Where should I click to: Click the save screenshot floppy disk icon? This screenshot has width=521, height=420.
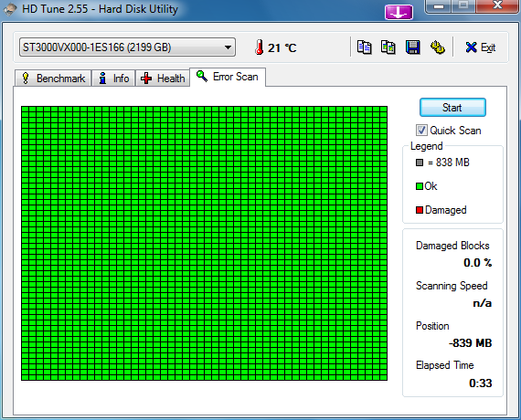(413, 47)
